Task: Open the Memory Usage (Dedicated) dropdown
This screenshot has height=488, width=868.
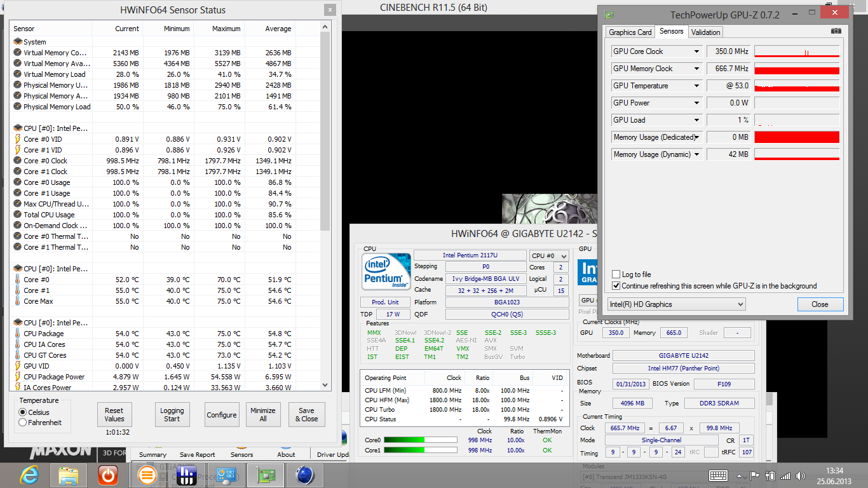Action: [x=696, y=137]
